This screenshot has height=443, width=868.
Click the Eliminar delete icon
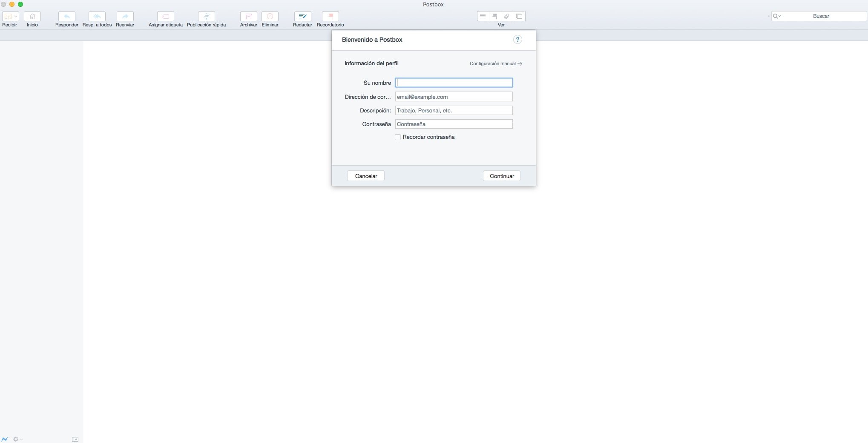[x=270, y=16]
